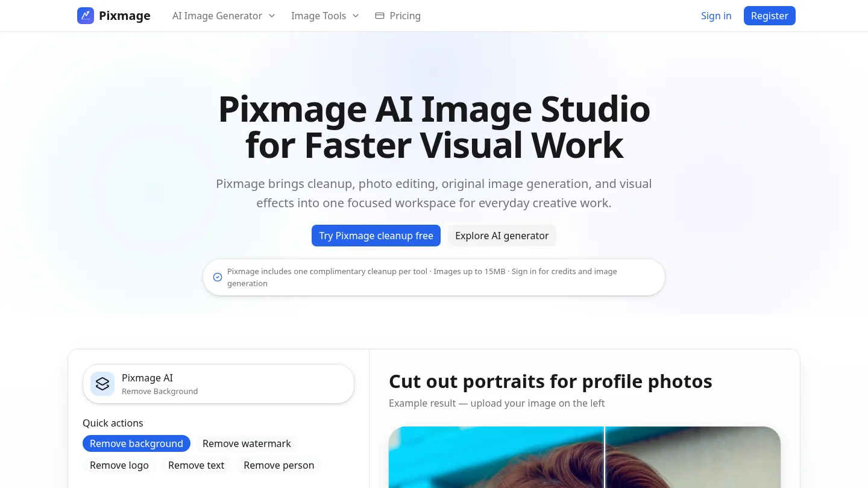Click Try Pixmage cleanup free button

pyautogui.click(x=376, y=236)
